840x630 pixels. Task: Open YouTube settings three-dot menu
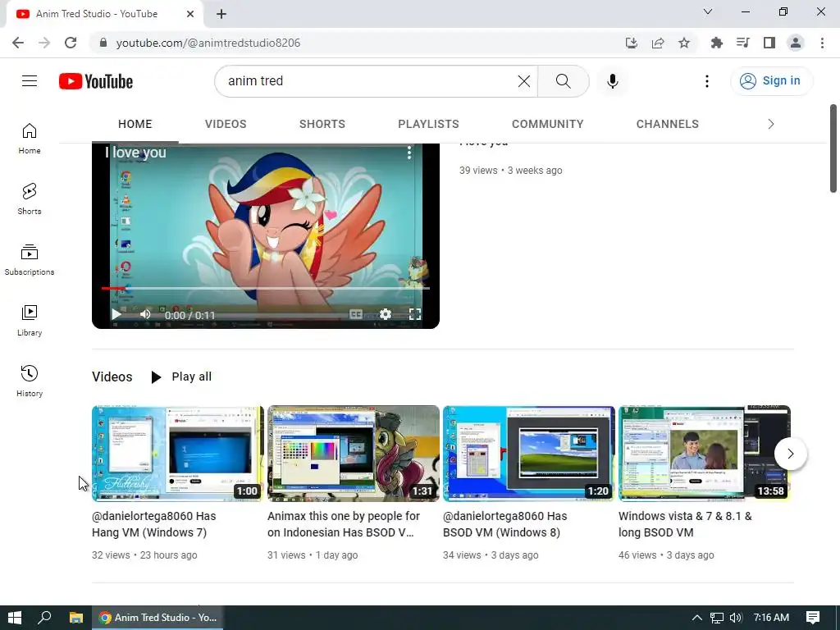707,81
